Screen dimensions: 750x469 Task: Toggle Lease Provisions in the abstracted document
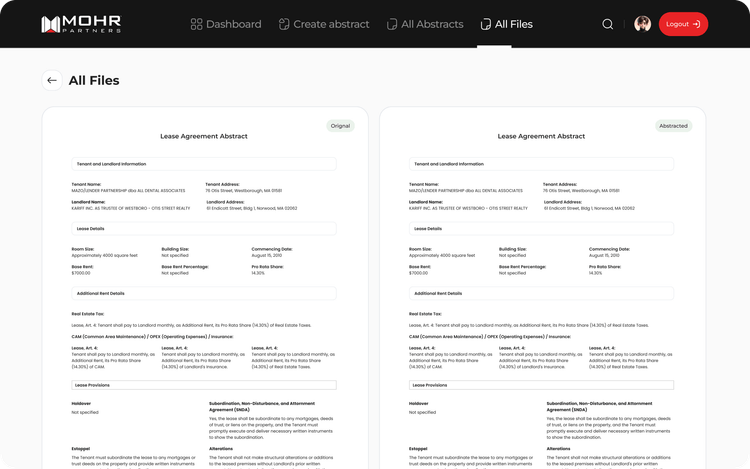click(x=541, y=384)
